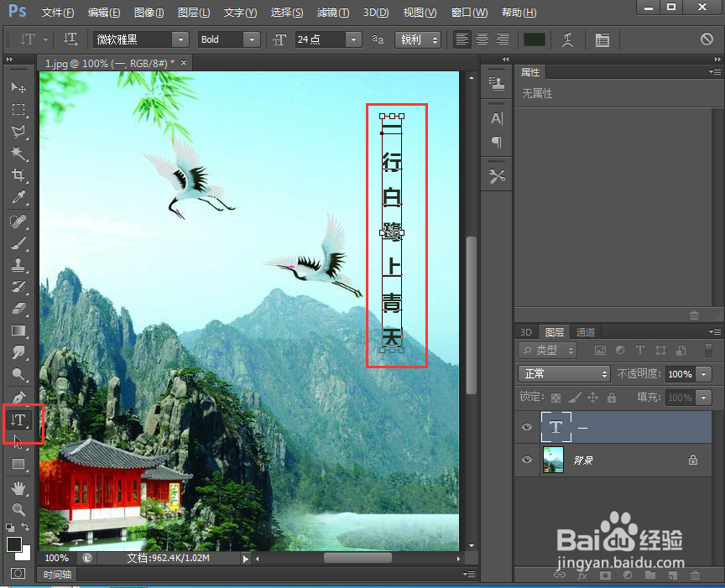
Task: Open the layer filter 类型 dropdown
Action: tap(547, 351)
